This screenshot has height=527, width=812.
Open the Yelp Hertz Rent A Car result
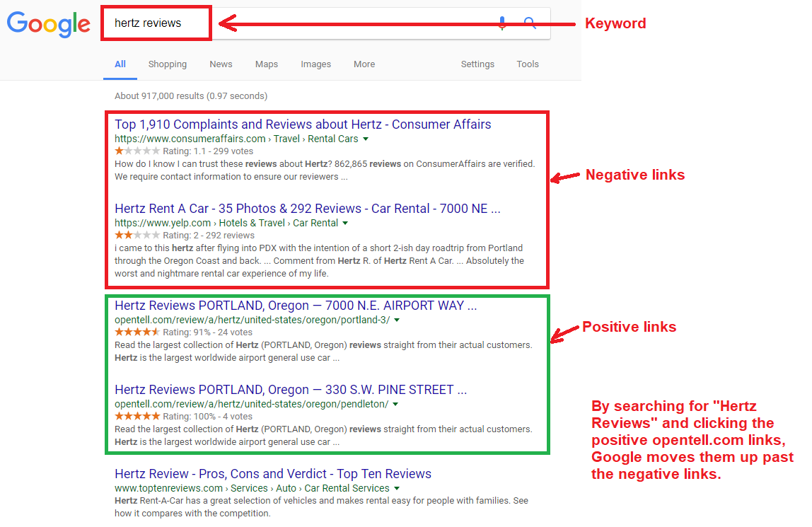coord(308,209)
